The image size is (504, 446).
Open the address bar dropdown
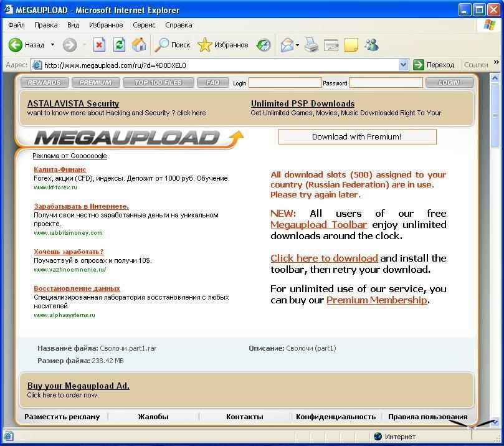(404, 65)
